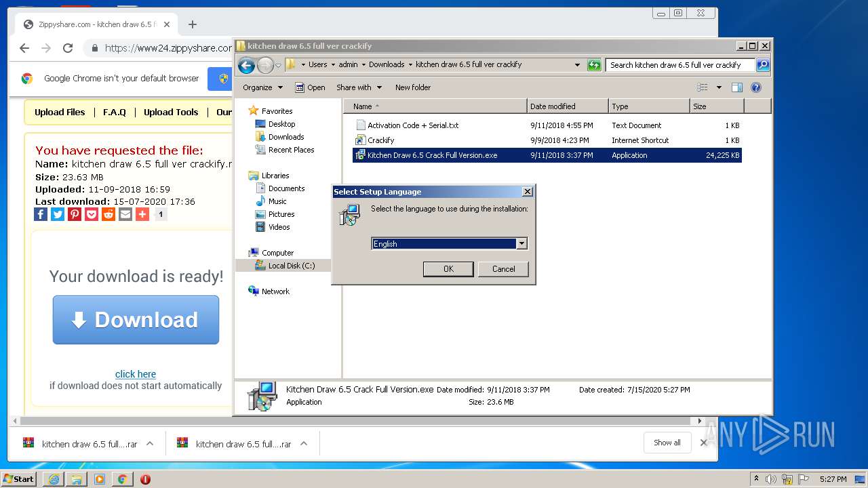Viewport: 868px width, 488px height.
Task: Click the Explorer search input field
Action: [680, 65]
